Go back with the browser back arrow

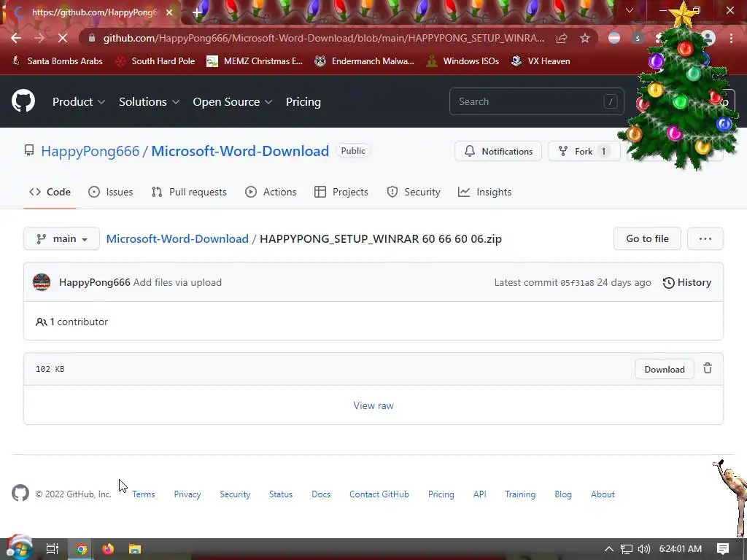[16, 38]
